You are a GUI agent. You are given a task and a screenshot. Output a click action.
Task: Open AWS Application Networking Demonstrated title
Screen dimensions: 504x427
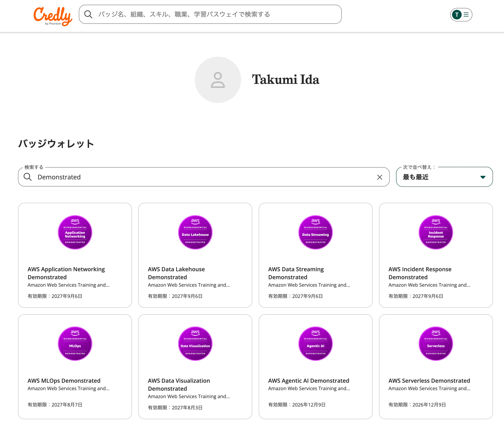pyautogui.click(x=66, y=273)
